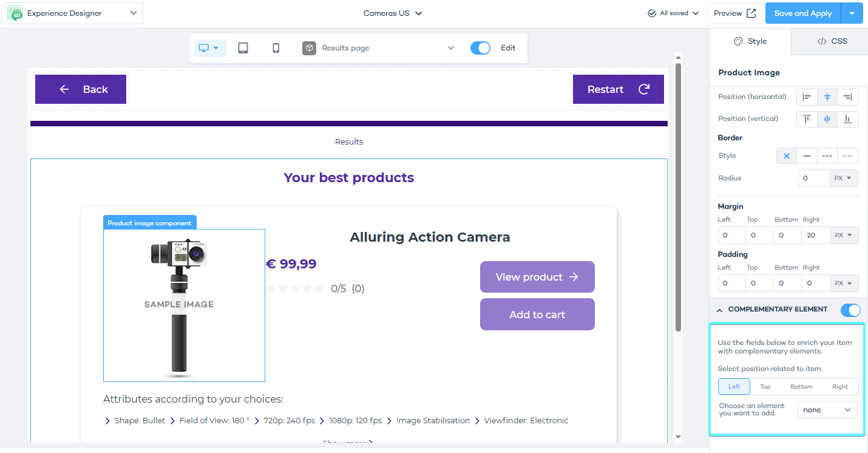Select left horizontal image position
Viewport: 868px width, 453px height.
pos(807,97)
